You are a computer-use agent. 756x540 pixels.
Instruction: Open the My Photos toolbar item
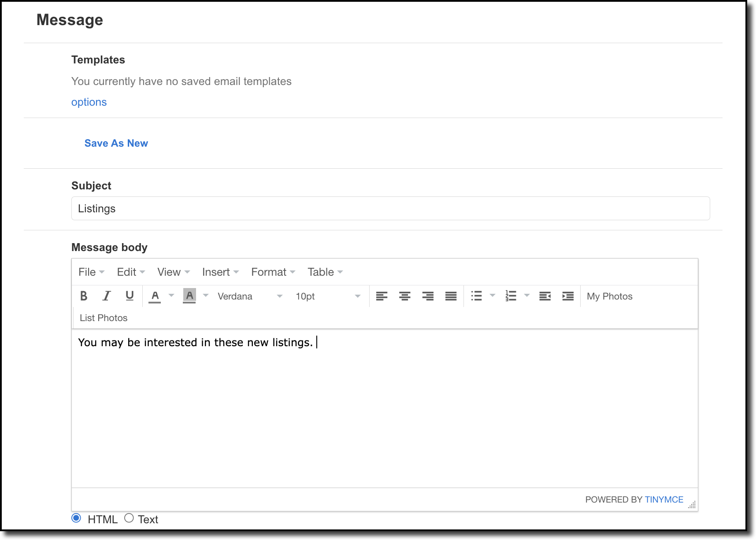pyautogui.click(x=609, y=296)
